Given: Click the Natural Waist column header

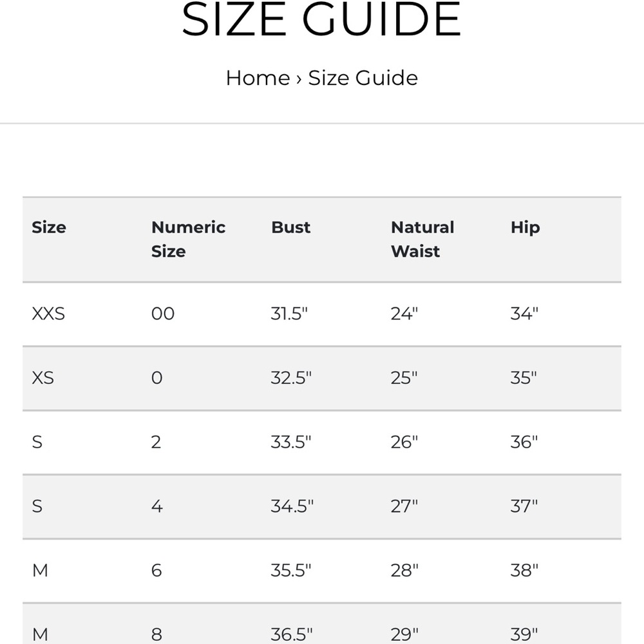Looking at the screenshot, I should [422, 239].
